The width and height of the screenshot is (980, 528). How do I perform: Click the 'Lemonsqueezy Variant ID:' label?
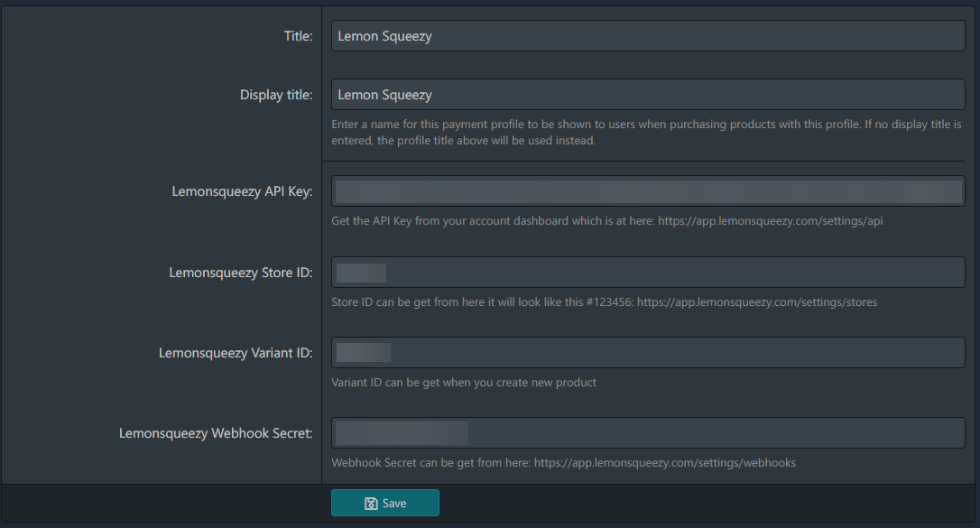pyautogui.click(x=236, y=353)
